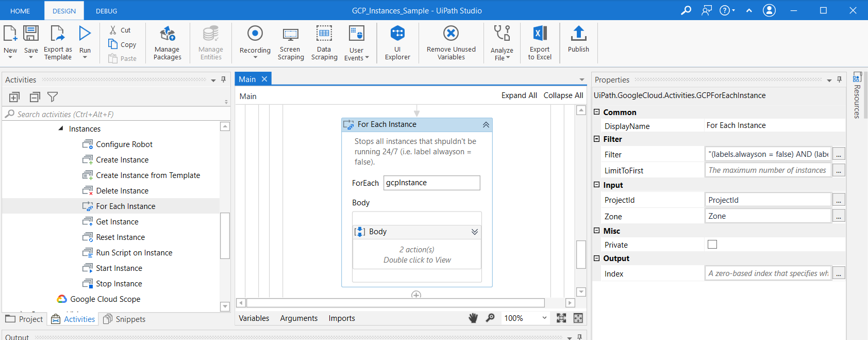This screenshot has height=340, width=868.
Task: Open the Zone property ellipsis editor button
Action: (x=839, y=216)
